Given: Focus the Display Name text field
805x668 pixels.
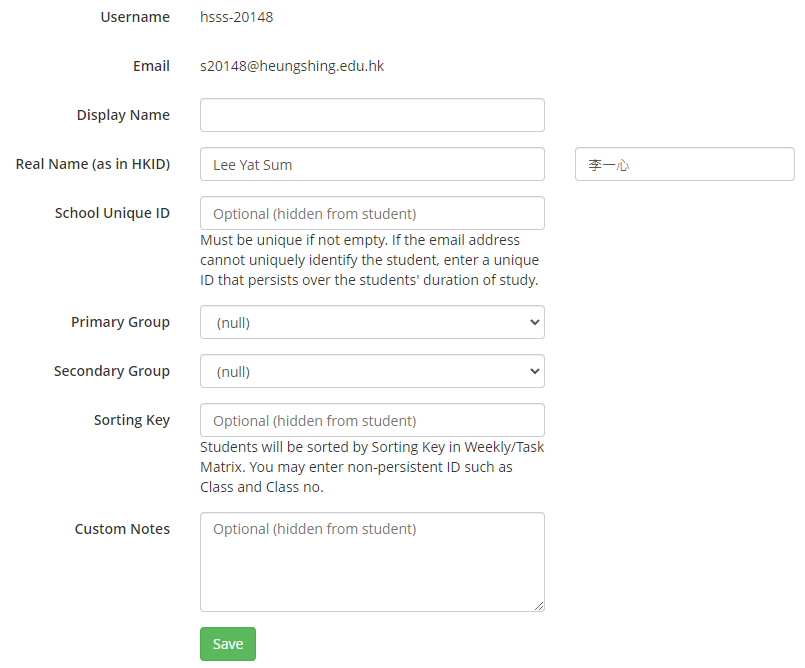Looking at the screenshot, I should point(372,115).
